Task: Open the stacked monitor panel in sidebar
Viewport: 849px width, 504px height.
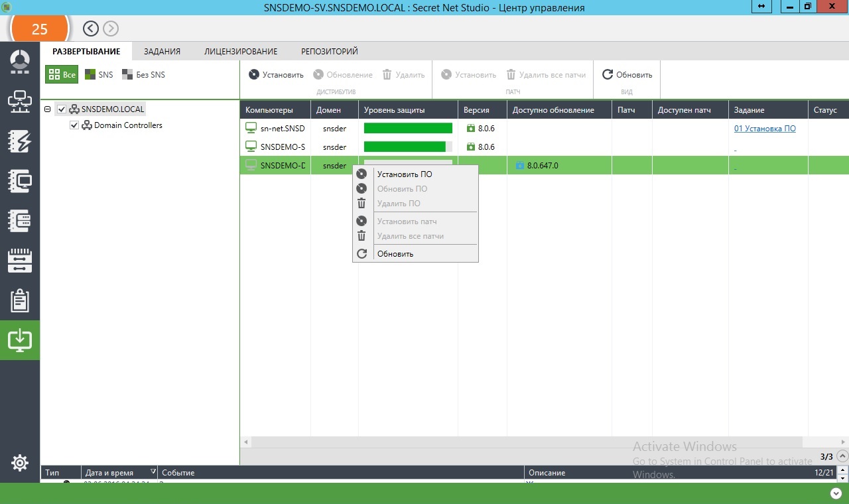Action: click(20, 181)
